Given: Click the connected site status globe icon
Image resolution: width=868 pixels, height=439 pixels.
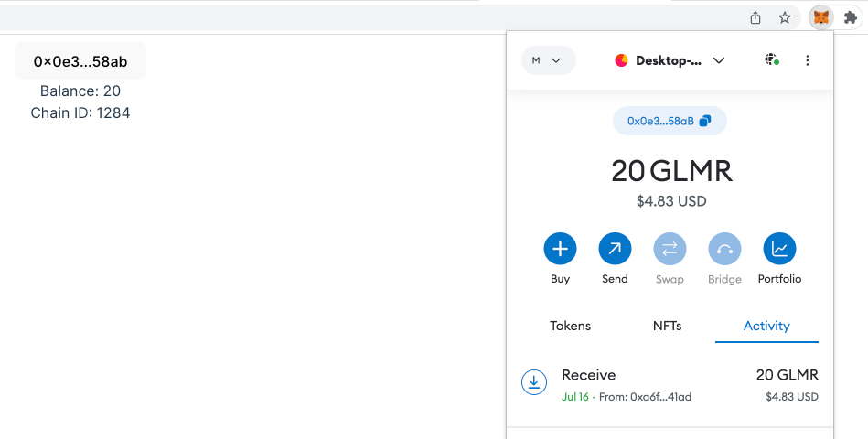Looking at the screenshot, I should point(772,59).
